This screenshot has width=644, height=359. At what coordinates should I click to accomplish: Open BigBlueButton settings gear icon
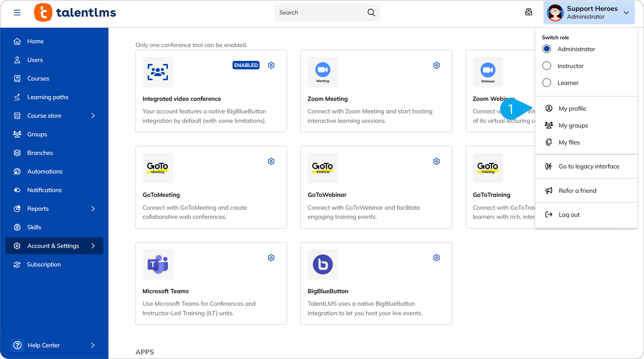tap(436, 258)
